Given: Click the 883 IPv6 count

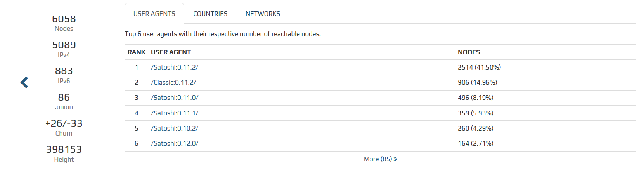Looking at the screenshot, I should pyautogui.click(x=64, y=75).
